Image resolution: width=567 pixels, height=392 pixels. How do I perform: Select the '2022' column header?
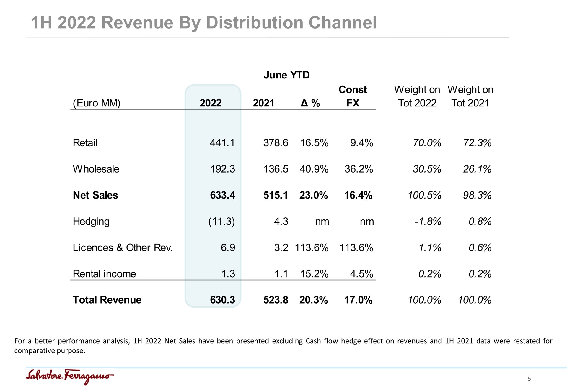tap(211, 103)
